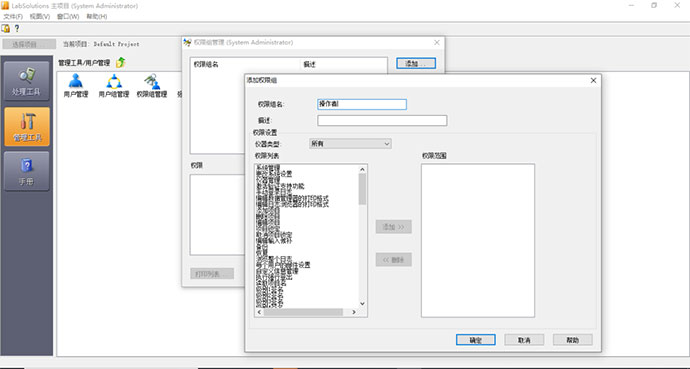Click the lock icon in the toolbar

tap(6, 29)
